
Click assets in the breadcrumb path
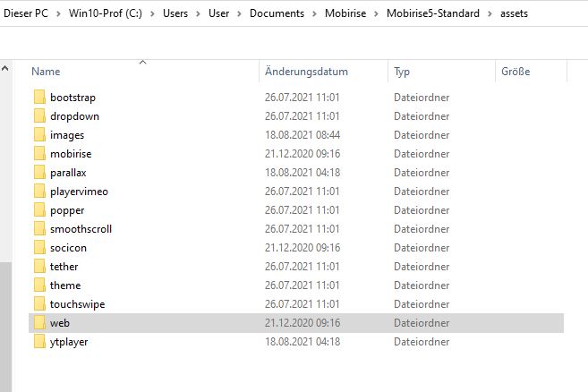click(x=514, y=13)
